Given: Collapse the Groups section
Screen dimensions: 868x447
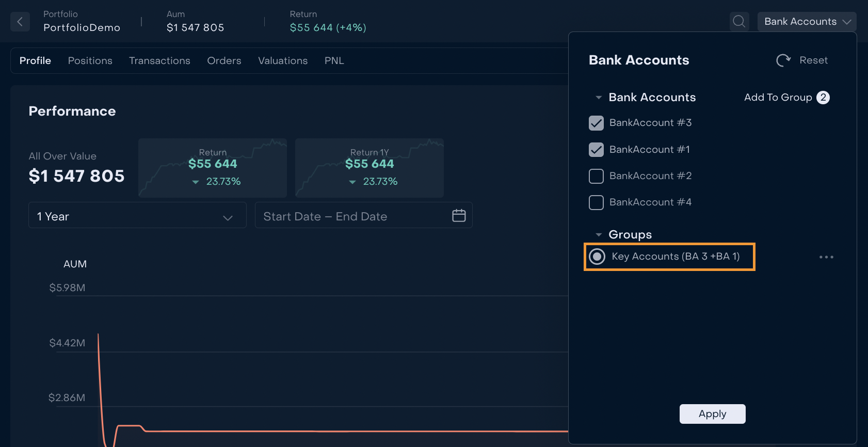Looking at the screenshot, I should (599, 235).
